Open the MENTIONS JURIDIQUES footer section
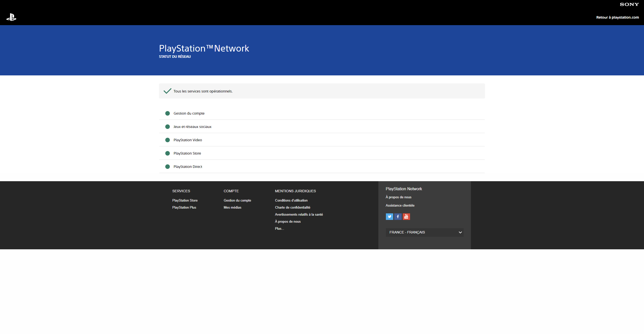This screenshot has width=644, height=334. pos(295,191)
